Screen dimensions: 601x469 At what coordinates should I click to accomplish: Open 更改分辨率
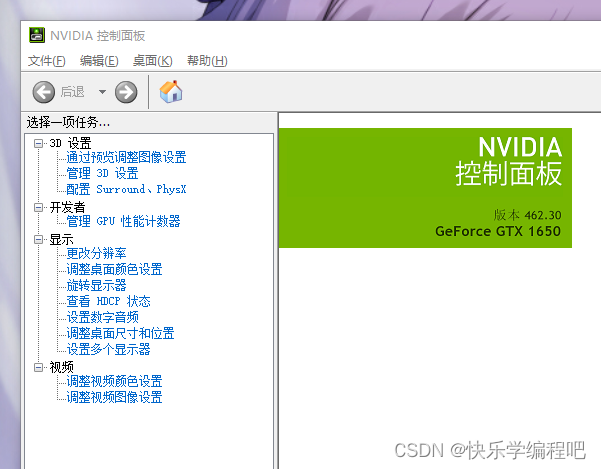pos(96,253)
